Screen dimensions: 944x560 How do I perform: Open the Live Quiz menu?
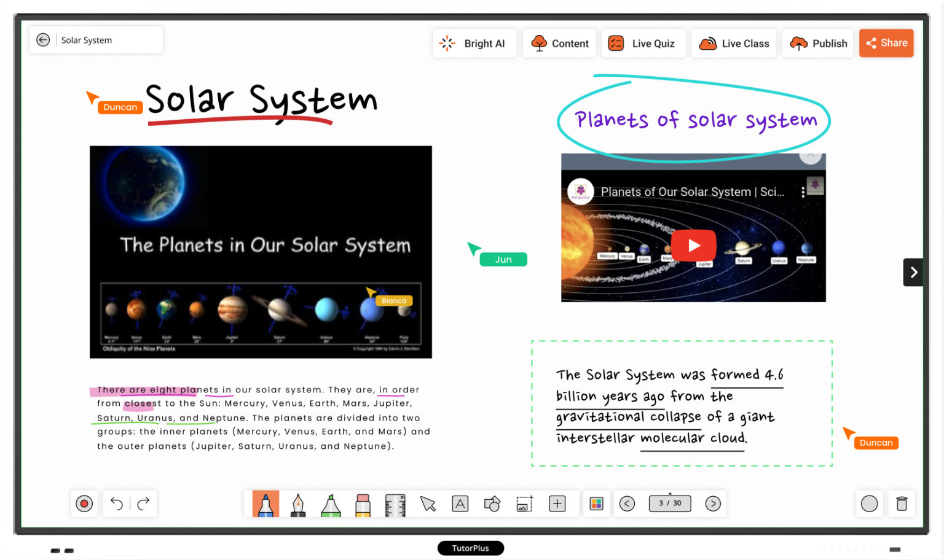(643, 43)
